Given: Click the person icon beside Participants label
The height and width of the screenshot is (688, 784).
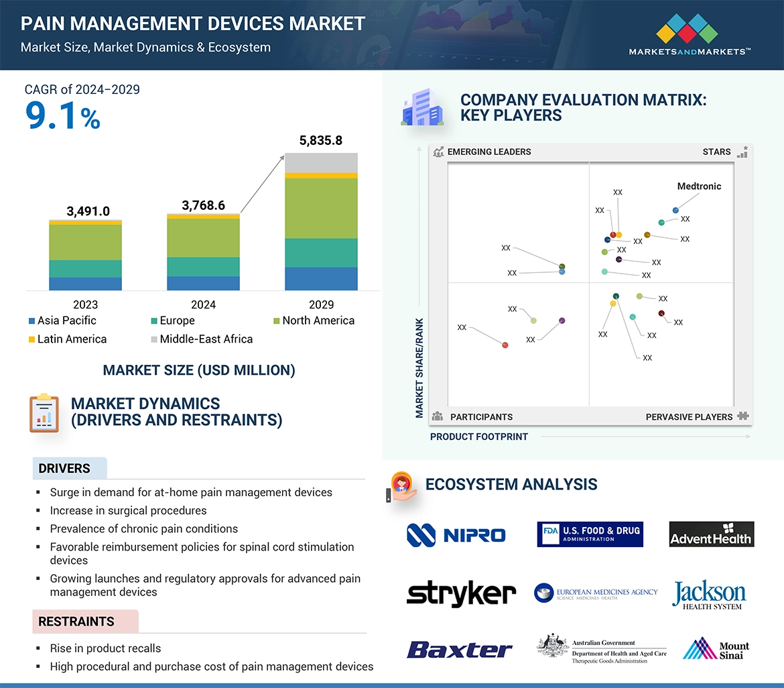Looking at the screenshot, I should click(x=438, y=416).
